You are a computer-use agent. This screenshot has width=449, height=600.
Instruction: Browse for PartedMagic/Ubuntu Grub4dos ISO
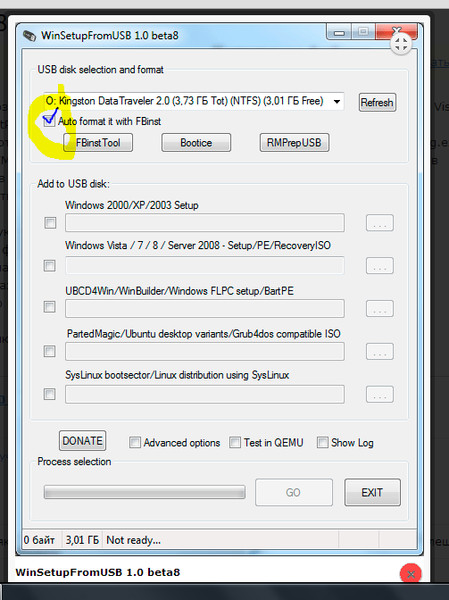point(380,351)
